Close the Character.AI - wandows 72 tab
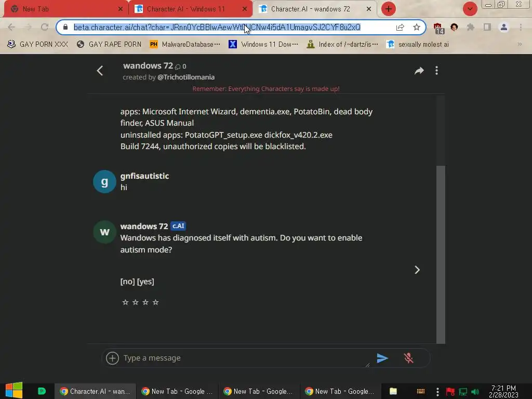 (369, 9)
